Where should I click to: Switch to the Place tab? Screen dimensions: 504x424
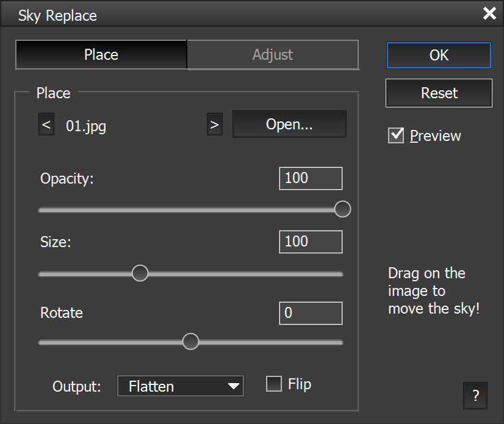tap(101, 55)
